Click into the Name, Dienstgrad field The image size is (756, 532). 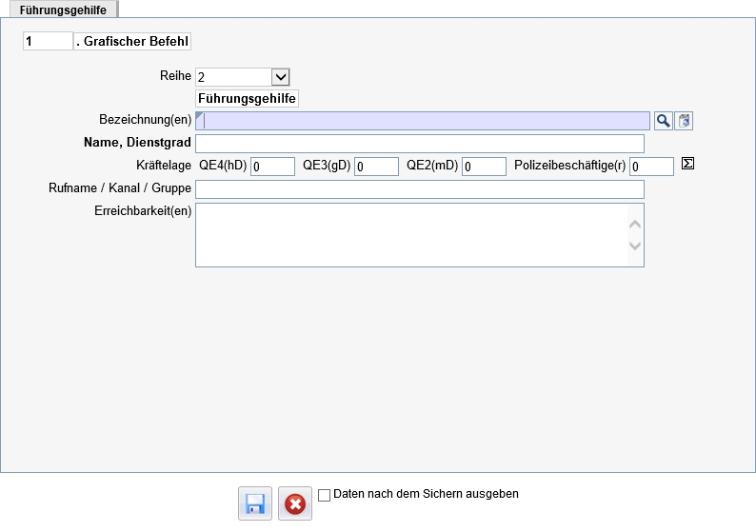pyautogui.click(x=420, y=144)
